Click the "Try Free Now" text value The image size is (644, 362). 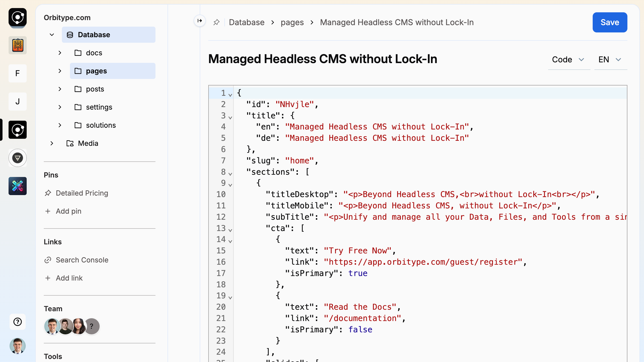pyautogui.click(x=358, y=251)
